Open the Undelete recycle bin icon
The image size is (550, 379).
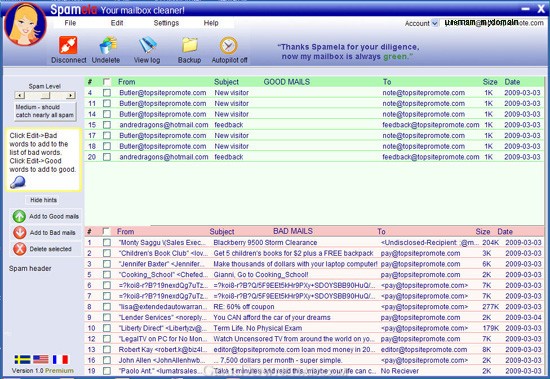tap(108, 45)
